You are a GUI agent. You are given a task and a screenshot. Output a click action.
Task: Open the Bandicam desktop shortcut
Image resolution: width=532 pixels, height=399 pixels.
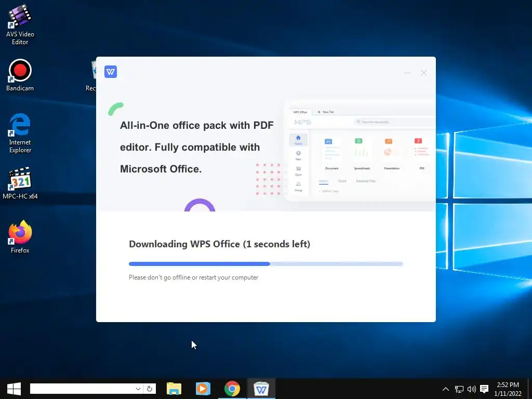pos(20,75)
